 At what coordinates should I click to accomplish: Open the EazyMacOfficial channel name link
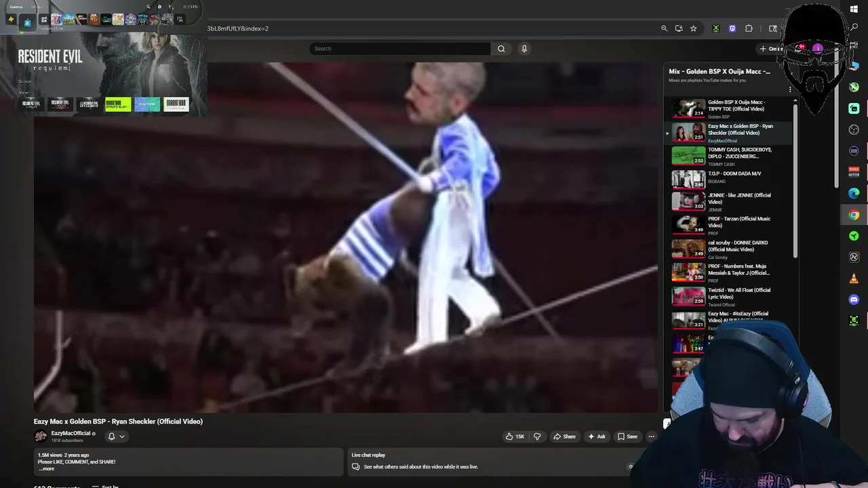tap(71, 434)
